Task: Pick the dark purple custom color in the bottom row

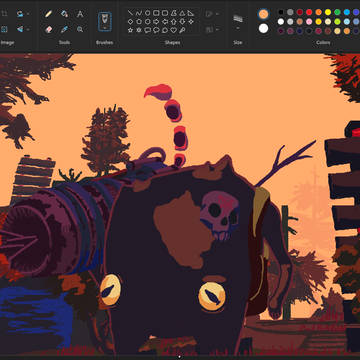Action: pos(281,31)
